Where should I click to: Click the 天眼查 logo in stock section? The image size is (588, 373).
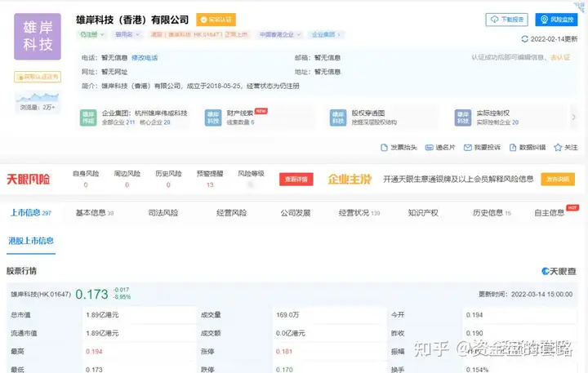click(x=559, y=271)
